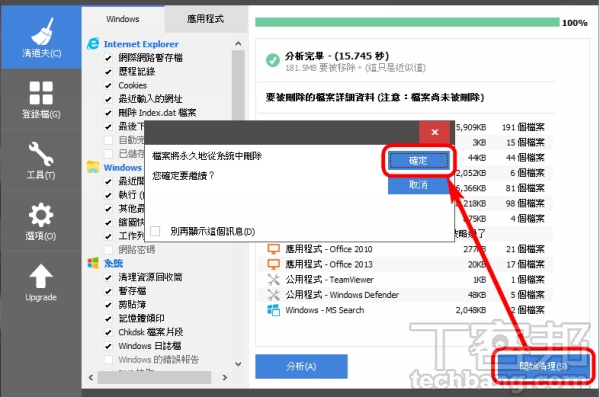Click the System (系統) Windows flag icon
The width and height of the screenshot is (600, 397).
[x=93, y=263]
